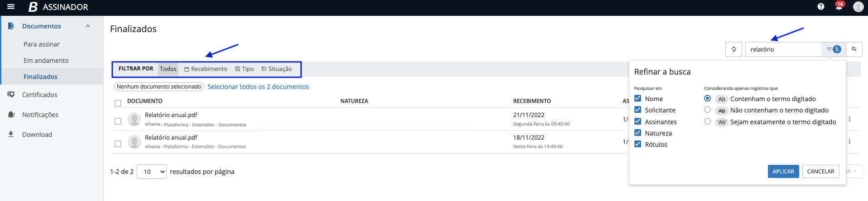Select the Todos filter tab
This screenshot has height=201, width=868.
[168, 69]
